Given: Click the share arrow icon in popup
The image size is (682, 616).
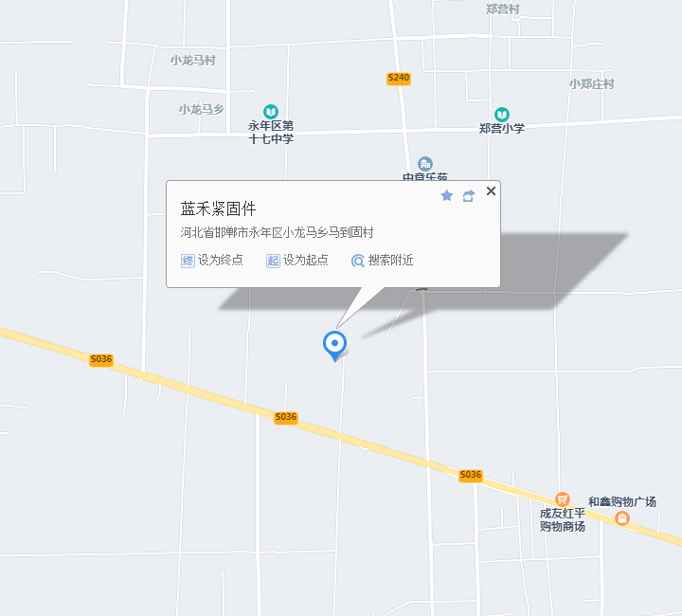Looking at the screenshot, I should (469, 196).
